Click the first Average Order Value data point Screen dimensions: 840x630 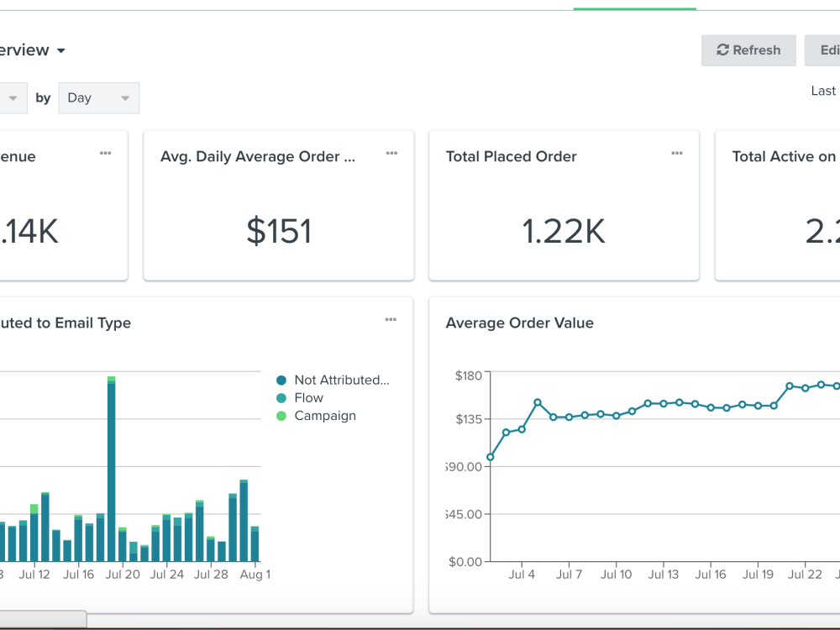point(491,457)
